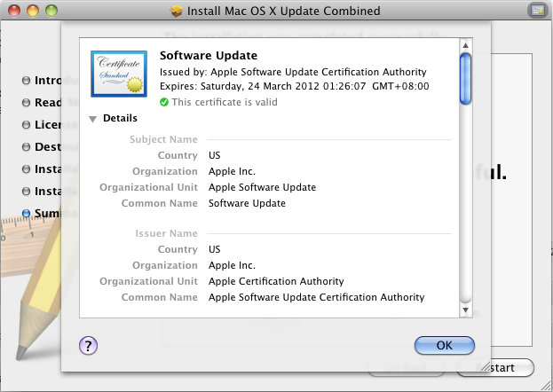Image resolution: width=553 pixels, height=392 pixels.
Task: Click the Subject Common Name value 'Software Update'
Action: [x=247, y=203]
